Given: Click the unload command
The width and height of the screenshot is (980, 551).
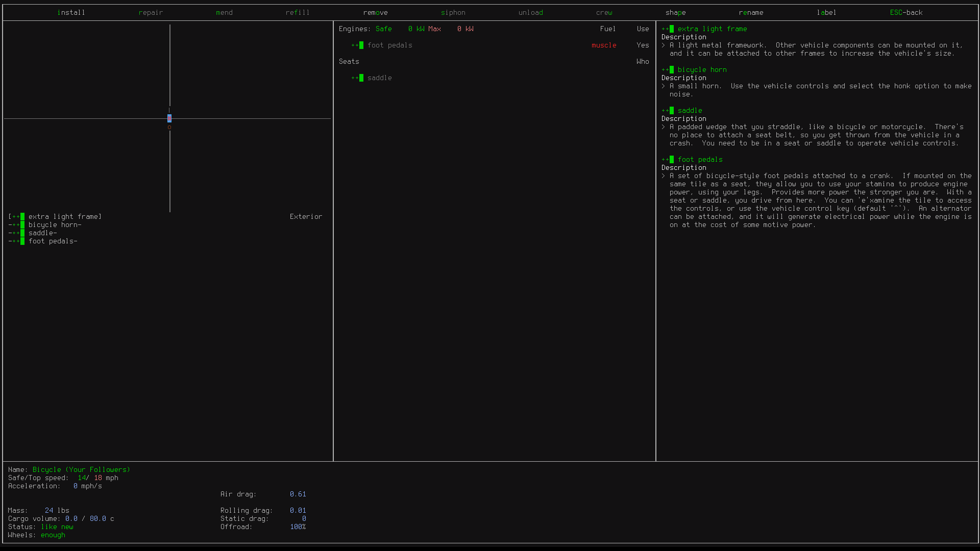Looking at the screenshot, I should tap(530, 13).
